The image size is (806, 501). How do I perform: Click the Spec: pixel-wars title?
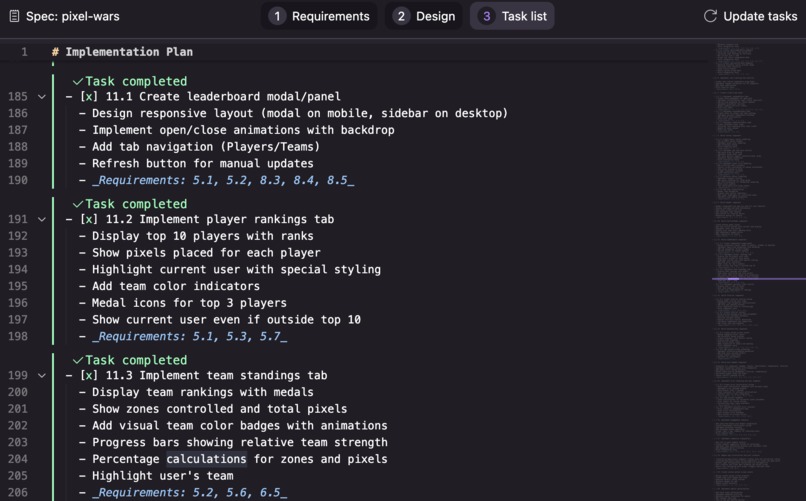click(x=72, y=16)
